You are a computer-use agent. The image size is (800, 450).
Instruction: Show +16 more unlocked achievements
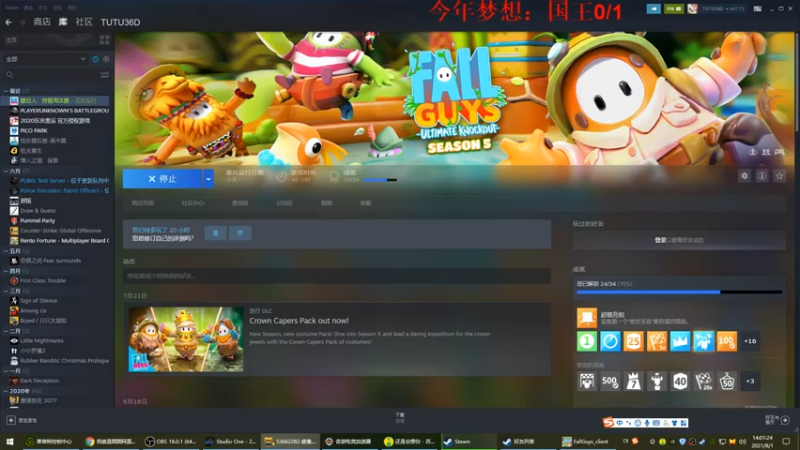pos(750,341)
